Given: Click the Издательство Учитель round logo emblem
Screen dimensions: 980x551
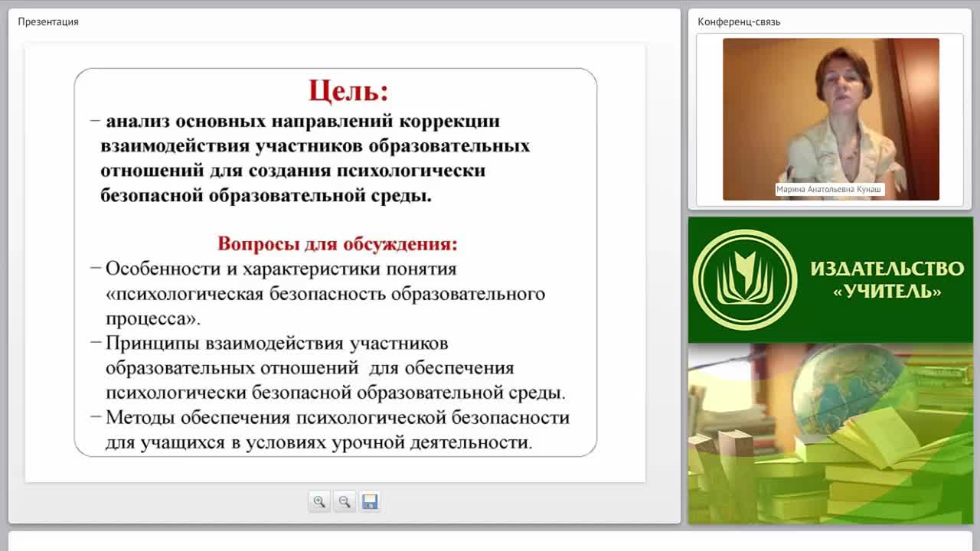Looking at the screenshot, I should coord(745,280).
